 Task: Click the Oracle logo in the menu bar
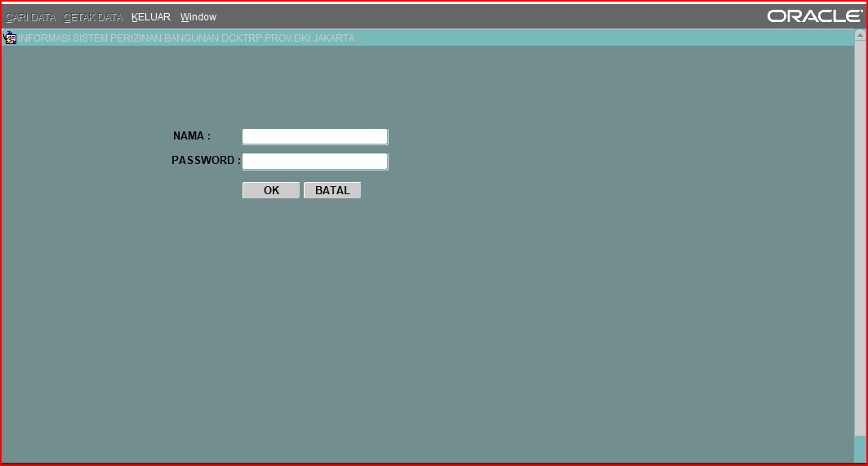pos(814,16)
